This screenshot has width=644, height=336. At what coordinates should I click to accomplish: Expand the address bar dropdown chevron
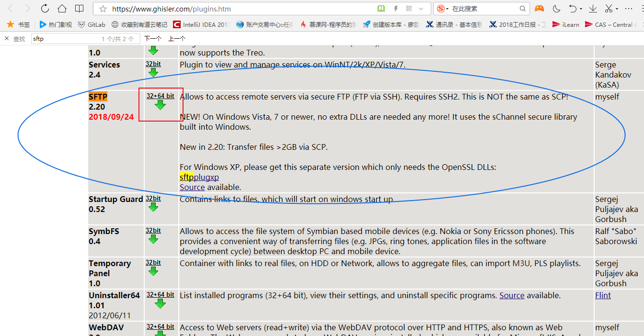[x=421, y=9]
